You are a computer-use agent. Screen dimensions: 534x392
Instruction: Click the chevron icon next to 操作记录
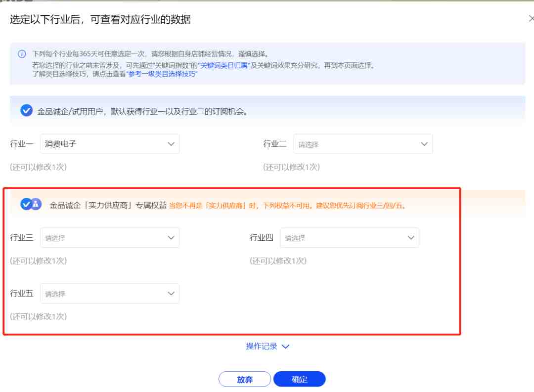coord(285,347)
